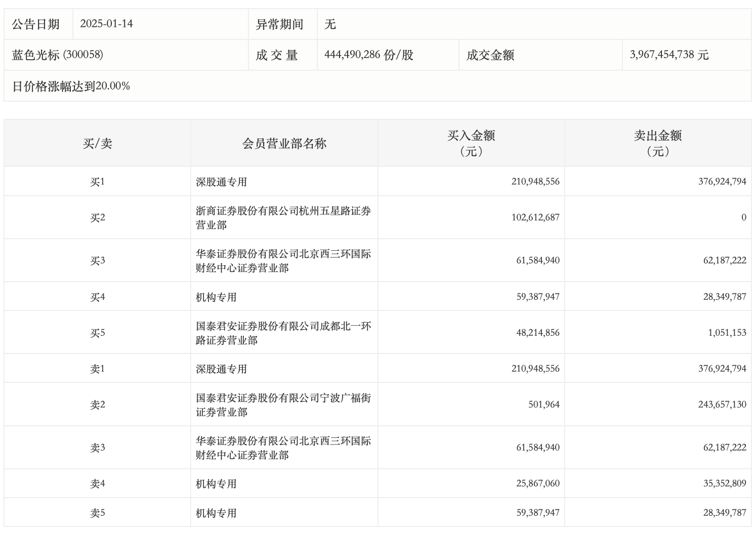The width and height of the screenshot is (756, 533).
Task: Select the 日价格涨幅达到20.00% reason text
Action: point(71,86)
